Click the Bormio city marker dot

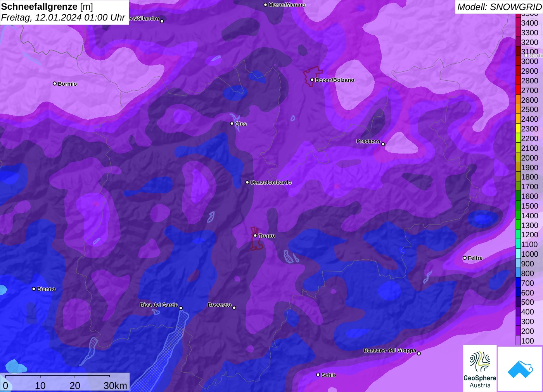pyautogui.click(x=55, y=83)
